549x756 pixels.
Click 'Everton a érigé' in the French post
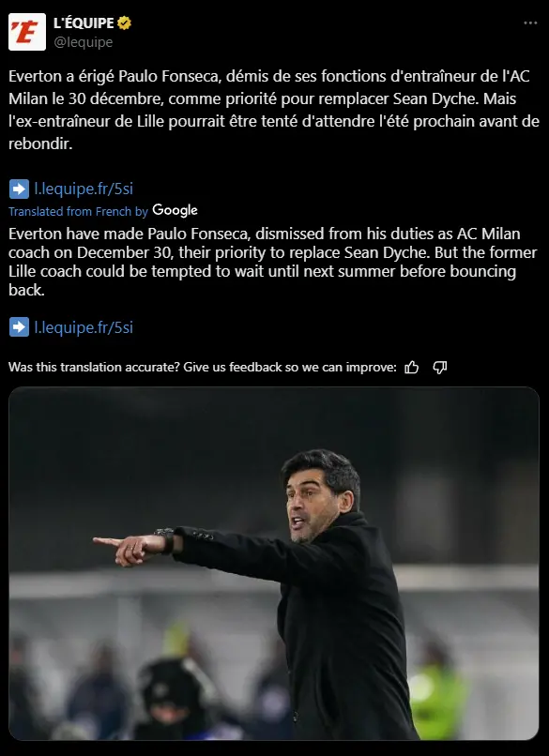coord(61,77)
